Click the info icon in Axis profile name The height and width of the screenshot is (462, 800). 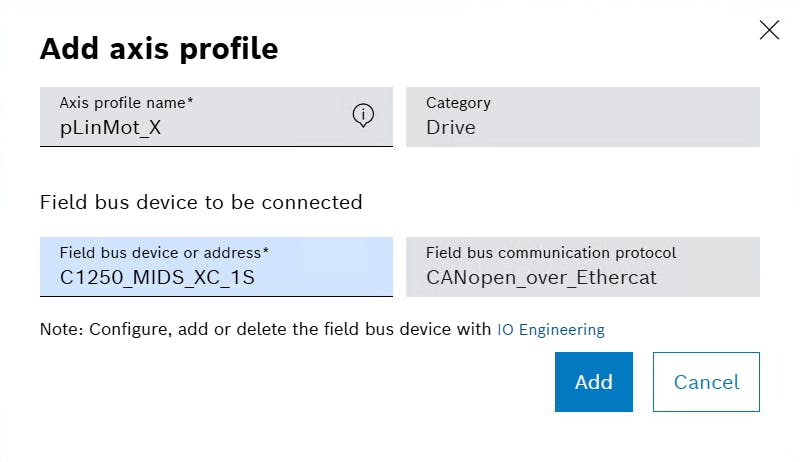(363, 116)
